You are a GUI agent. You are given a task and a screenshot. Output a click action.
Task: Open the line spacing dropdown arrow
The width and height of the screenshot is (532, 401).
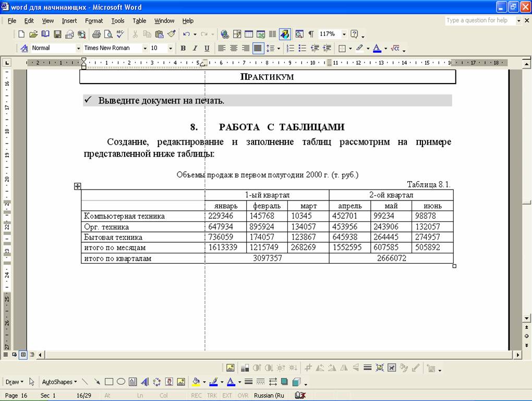(x=279, y=48)
